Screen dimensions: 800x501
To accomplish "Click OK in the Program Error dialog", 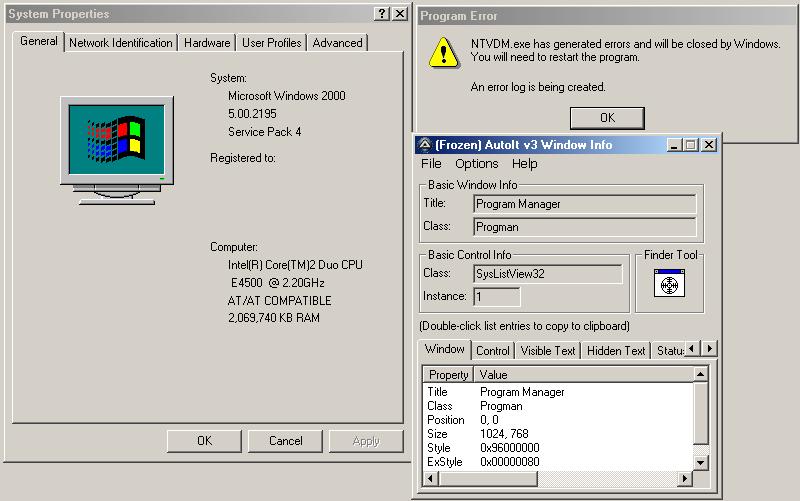I will point(607,118).
